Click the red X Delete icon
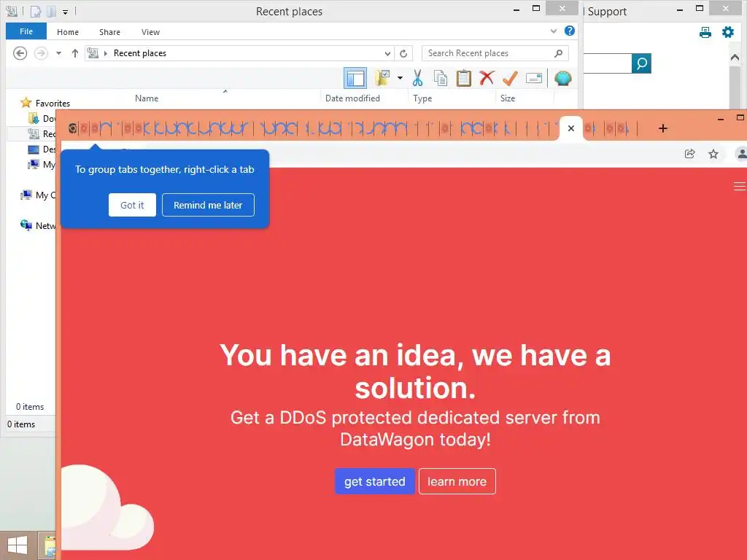 click(x=487, y=77)
